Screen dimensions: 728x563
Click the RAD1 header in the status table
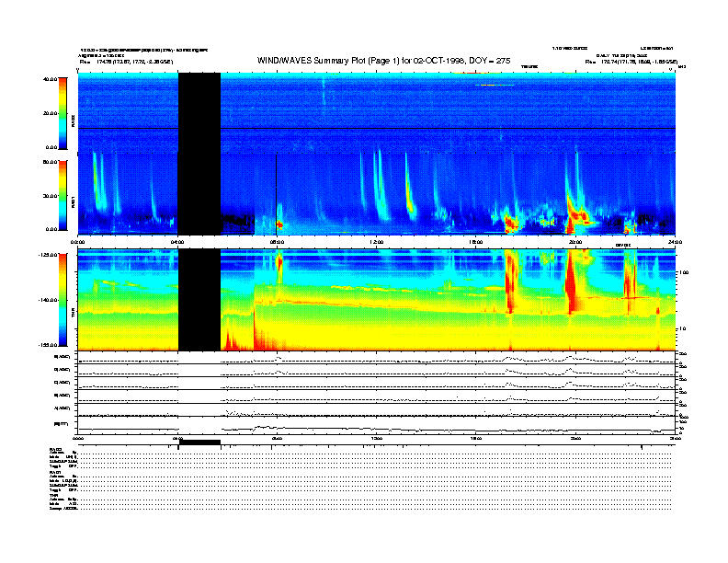pos(55,473)
